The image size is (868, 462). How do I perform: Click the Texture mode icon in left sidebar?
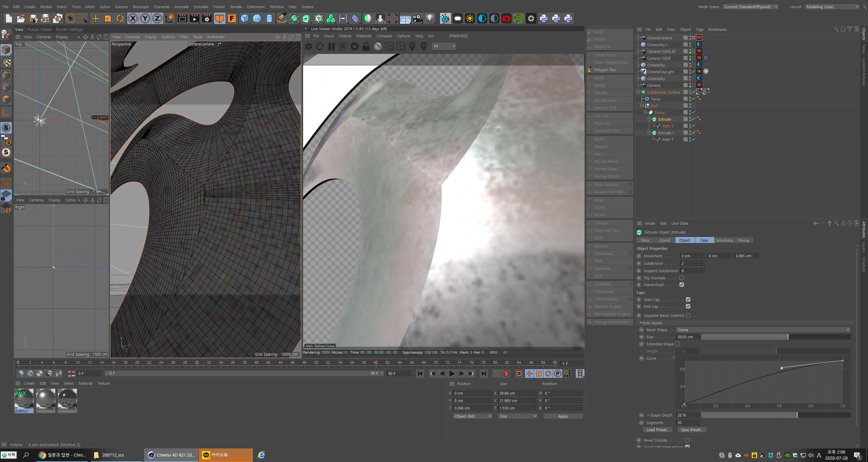(6, 62)
